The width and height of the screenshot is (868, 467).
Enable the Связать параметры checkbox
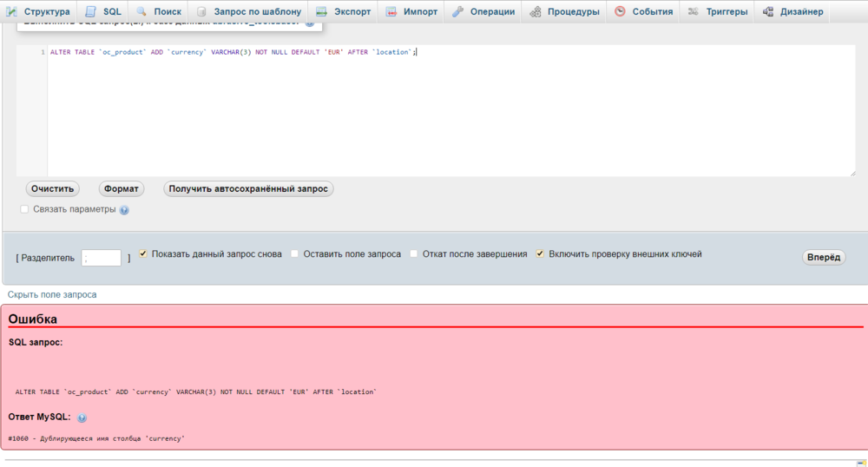[24, 209]
